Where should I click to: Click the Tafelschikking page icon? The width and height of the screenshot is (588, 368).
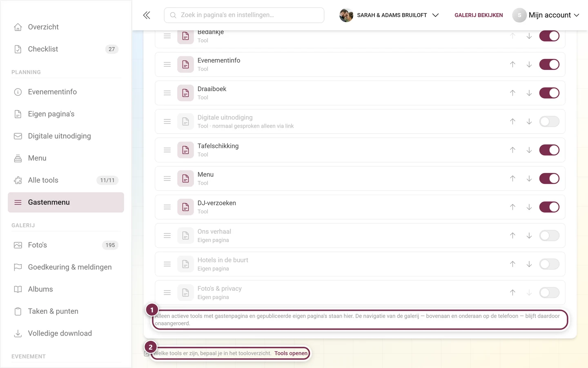185,150
